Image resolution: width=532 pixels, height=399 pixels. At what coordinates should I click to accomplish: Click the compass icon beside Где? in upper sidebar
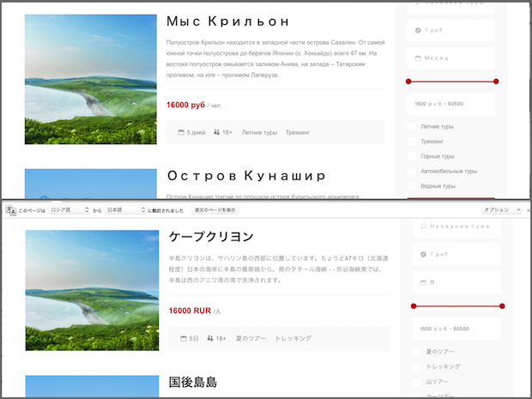(x=418, y=31)
